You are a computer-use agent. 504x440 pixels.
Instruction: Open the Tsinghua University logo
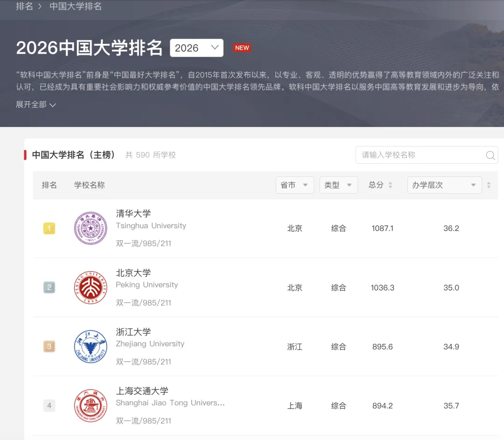[91, 228]
